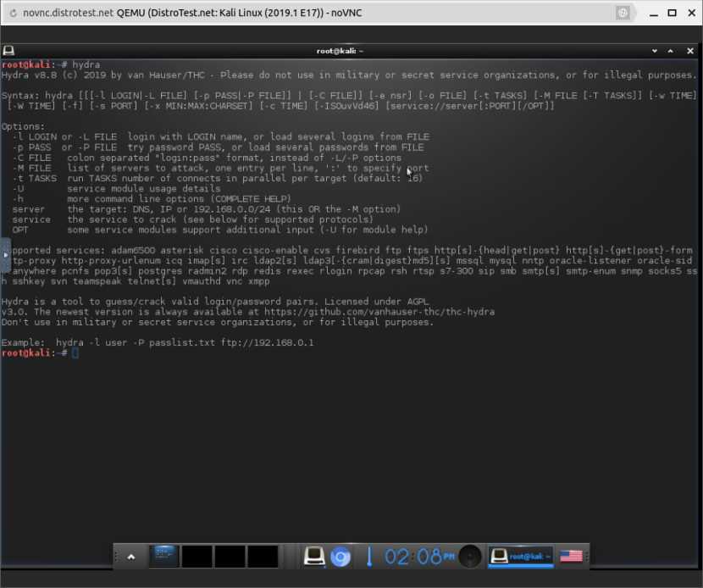Image resolution: width=703 pixels, height=588 pixels.
Task: Click the novnc.distrotest.net address text
Action: coord(68,13)
